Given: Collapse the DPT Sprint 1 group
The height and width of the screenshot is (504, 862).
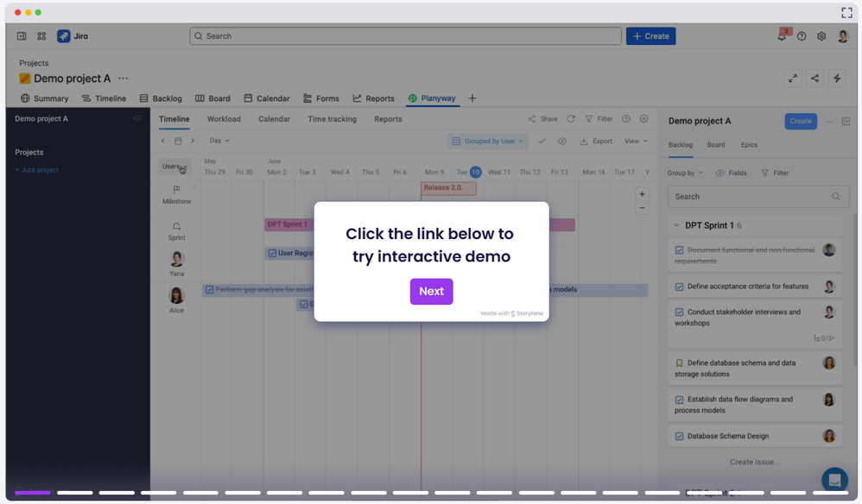Looking at the screenshot, I should tap(677, 225).
